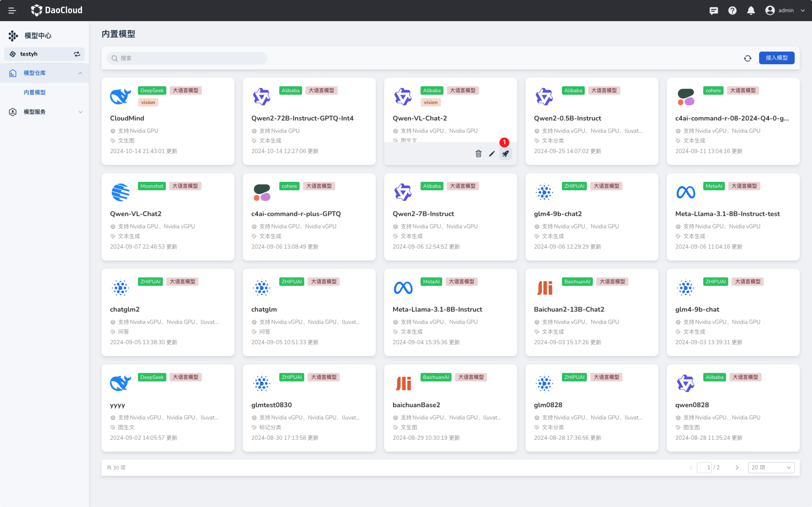Click the Baichuan2-13B-Chat2 Baichuan logo
812x507 pixels.
(545, 288)
